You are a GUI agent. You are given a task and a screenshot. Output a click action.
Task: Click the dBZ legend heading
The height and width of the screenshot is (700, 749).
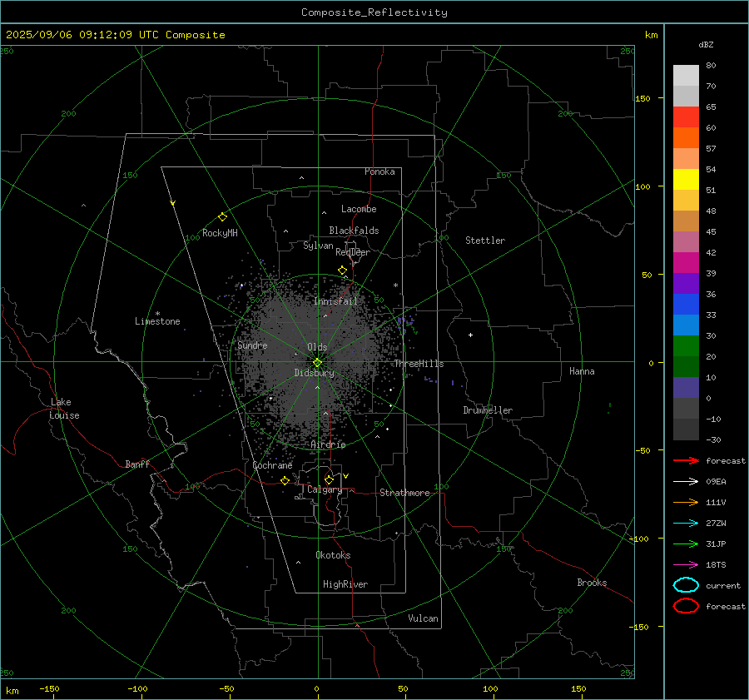click(x=706, y=44)
